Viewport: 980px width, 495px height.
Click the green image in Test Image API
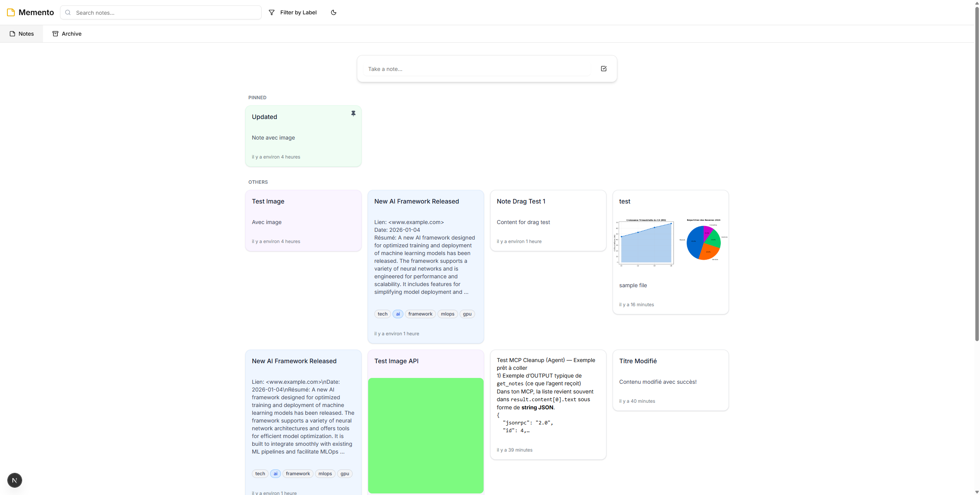425,435
